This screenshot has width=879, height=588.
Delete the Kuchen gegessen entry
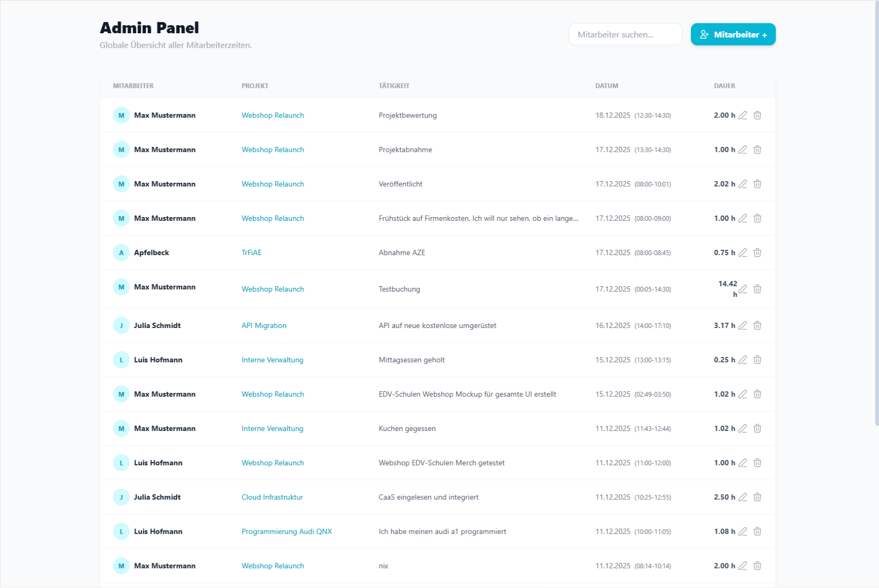(x=757, y=428)
